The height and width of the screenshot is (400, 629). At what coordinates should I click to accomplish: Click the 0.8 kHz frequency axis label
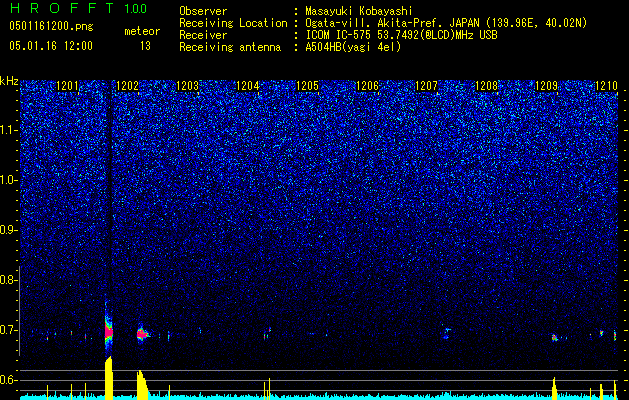[x=9, y=280]
